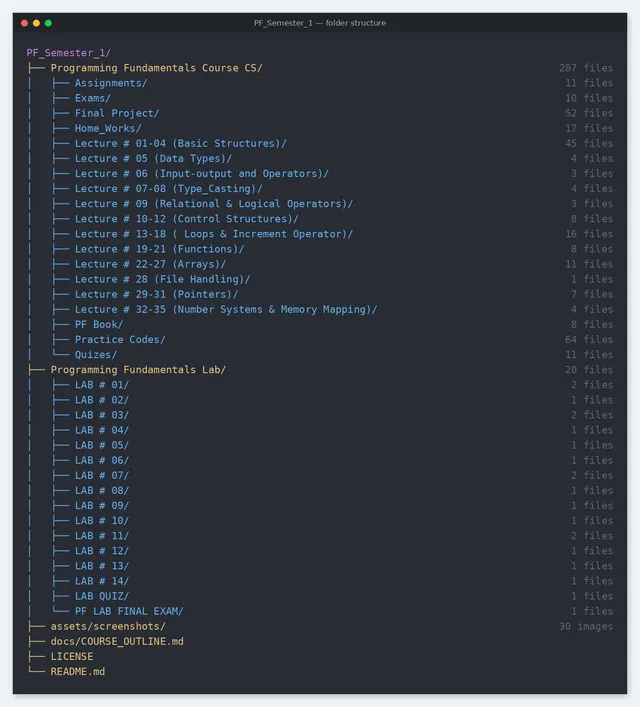This screenshot has width=640, height=707.
Task: Select the Quizes/ folder
Action: coord(96,355)
